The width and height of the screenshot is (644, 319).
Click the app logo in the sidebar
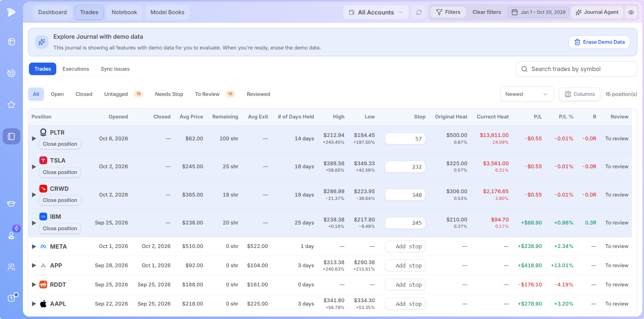coord(11,12)
